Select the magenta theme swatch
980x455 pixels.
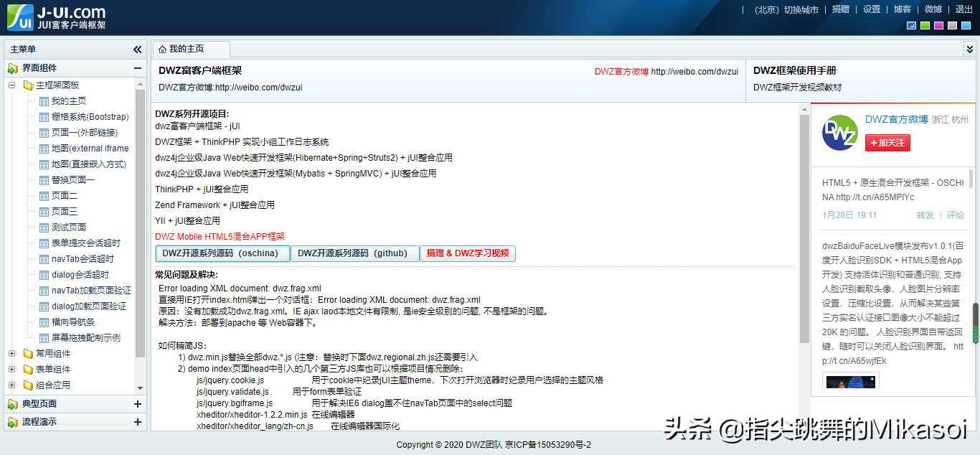click(939, 26)
